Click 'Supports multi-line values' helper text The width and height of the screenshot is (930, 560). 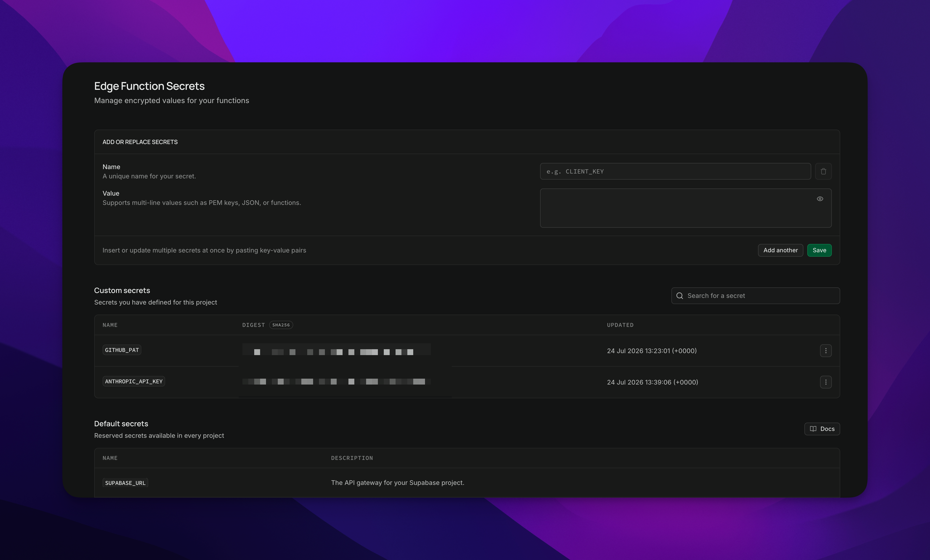pyautogui.click(x=201, y=203)
